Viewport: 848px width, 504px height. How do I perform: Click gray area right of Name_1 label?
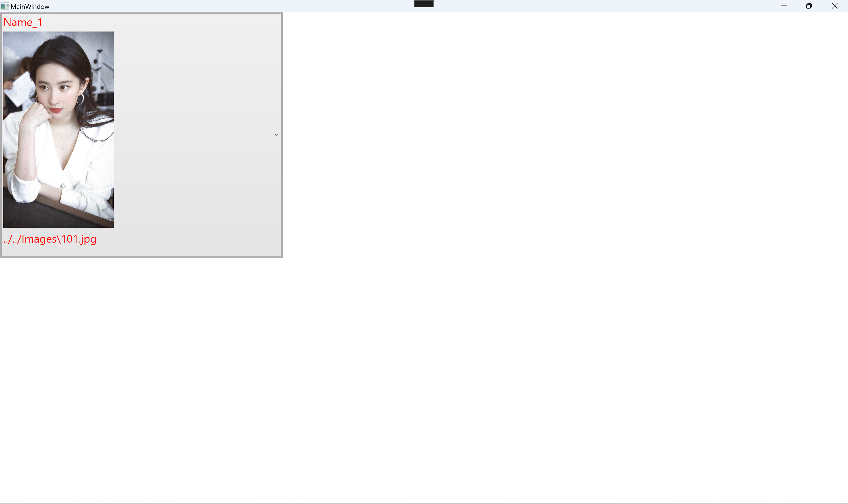tap(160, 22)
